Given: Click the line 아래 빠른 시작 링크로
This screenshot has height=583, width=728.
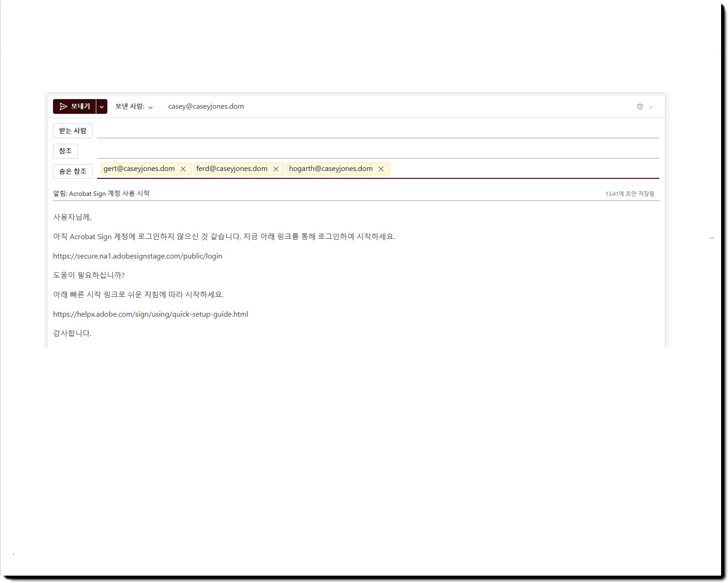Looking at the screenshot, I should tap(138, 294).
